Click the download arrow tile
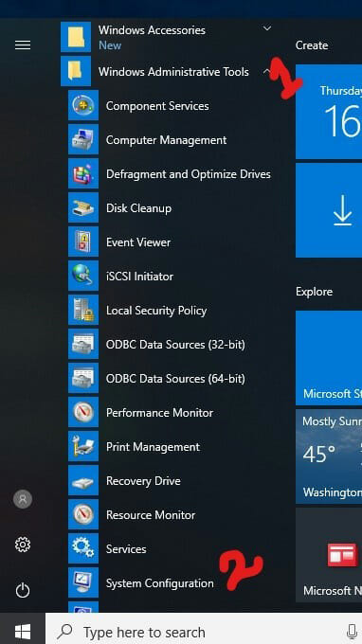Image resolution: width=362 pixels, height=644 pixels. [x=329, y=210]
